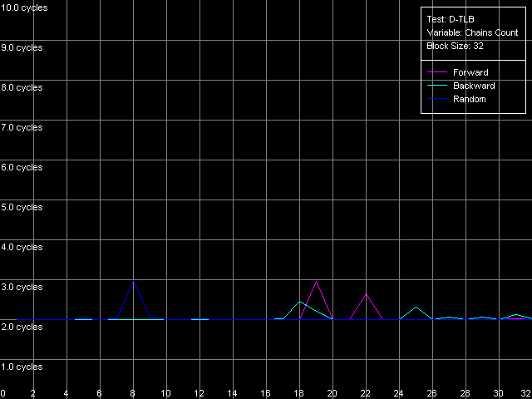Click the cyan Backward legend line sample
Image resolution: width=532 pixels, height=399 pixels.
click(x=437, y=86)
